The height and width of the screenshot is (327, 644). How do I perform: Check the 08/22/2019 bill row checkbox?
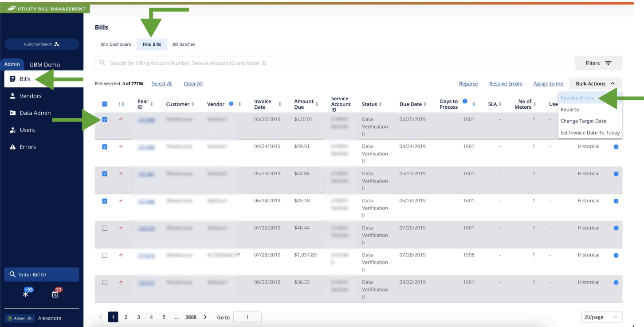105,282
